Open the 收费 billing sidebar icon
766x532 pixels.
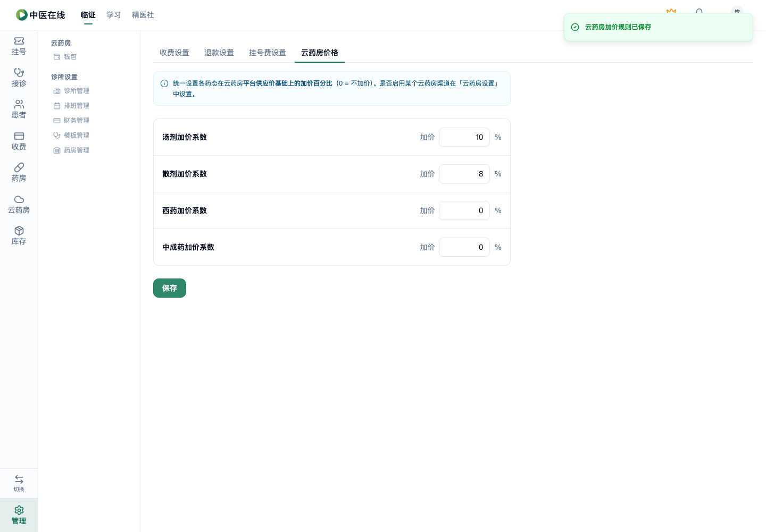coord(19,141)
